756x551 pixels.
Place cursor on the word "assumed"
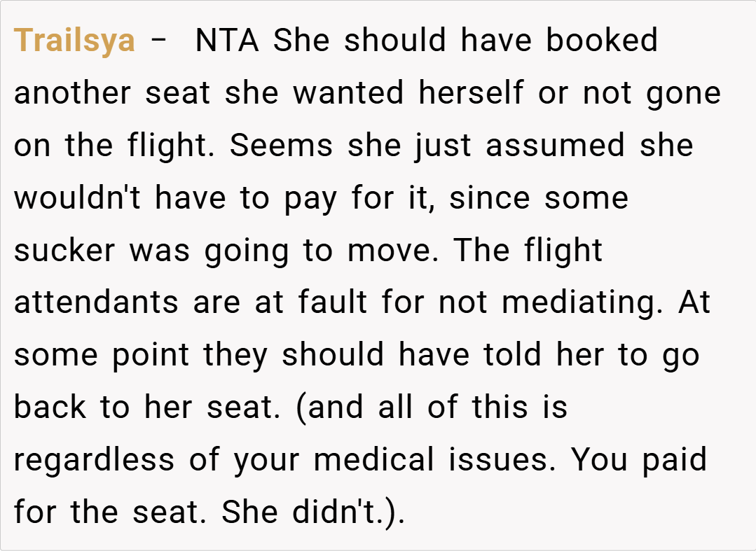[556, 146]
